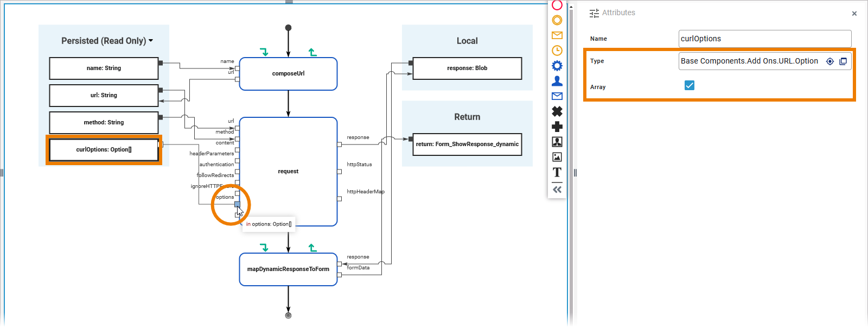
Task: Click the black X gateway icon
Action: tap(557, 111)
